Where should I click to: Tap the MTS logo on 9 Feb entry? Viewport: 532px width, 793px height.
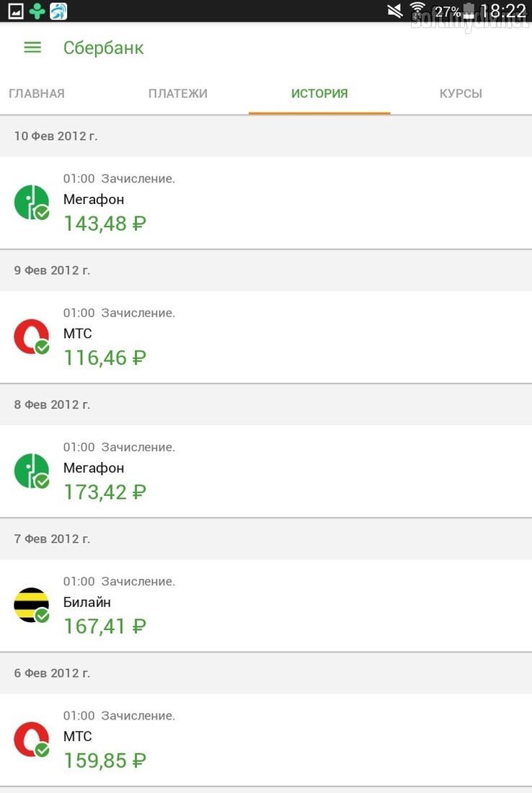pyautogui.click(x=31, y=337)
